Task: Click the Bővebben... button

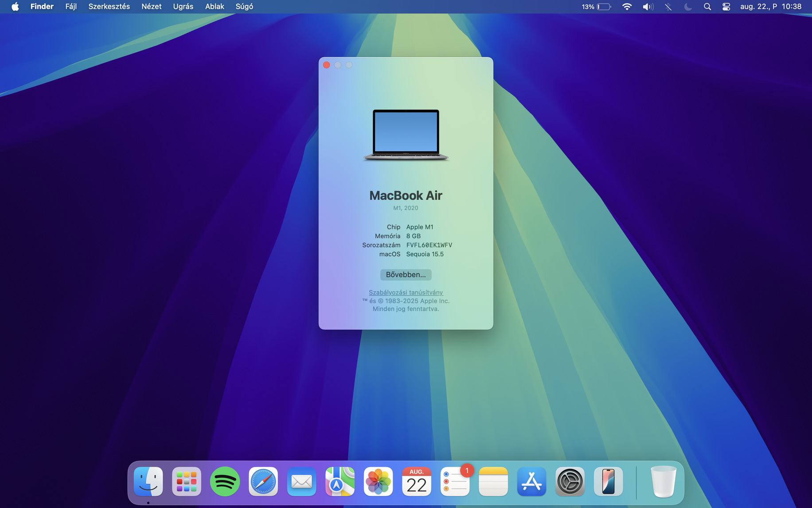Action: point(406,275)
